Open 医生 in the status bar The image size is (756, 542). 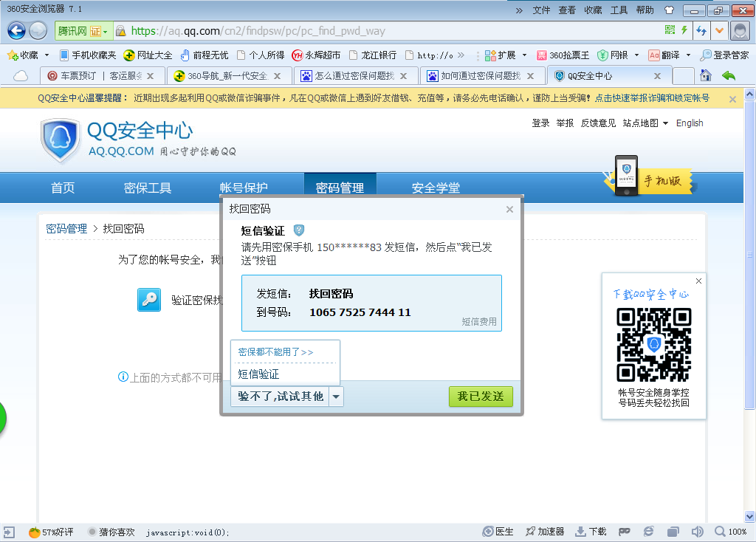[498, 532]
